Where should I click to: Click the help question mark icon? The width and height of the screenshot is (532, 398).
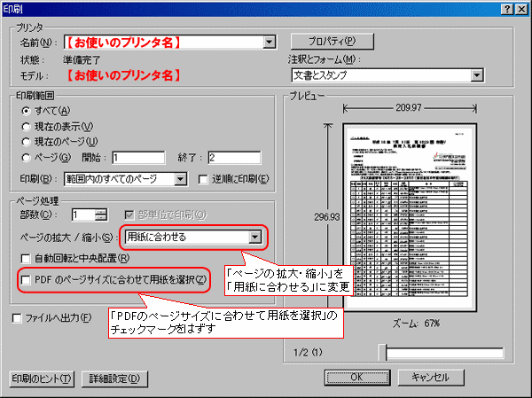(507, 9)
